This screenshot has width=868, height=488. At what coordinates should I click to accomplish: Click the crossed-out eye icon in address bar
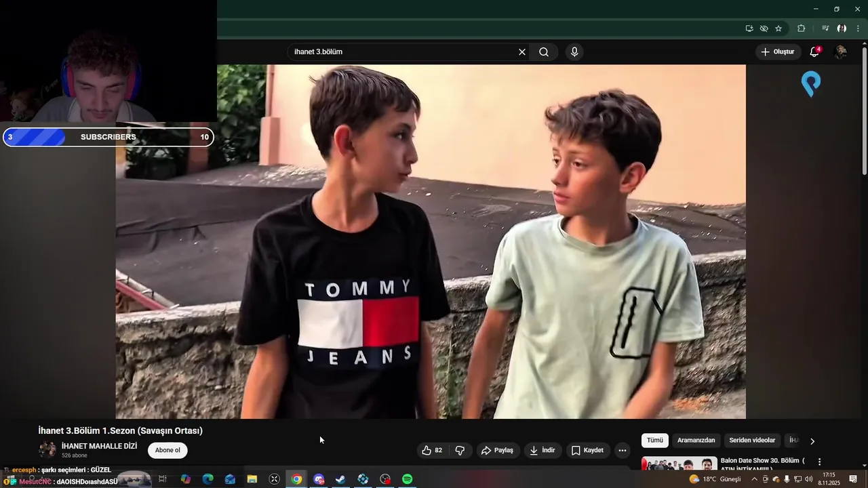pyautogui.click(x=764, y=28)
